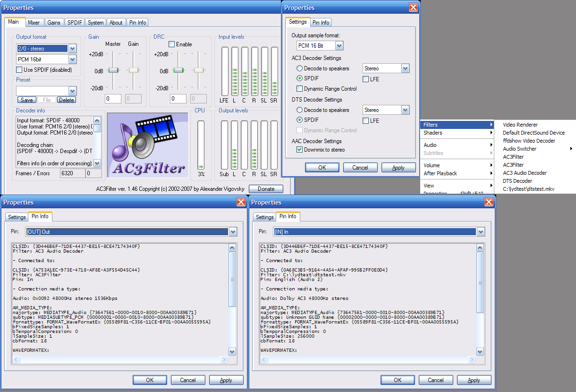Screen dimensions: 576x392
Task: Switch to Settings tab in [IN] In dialog
Action: 264,217
